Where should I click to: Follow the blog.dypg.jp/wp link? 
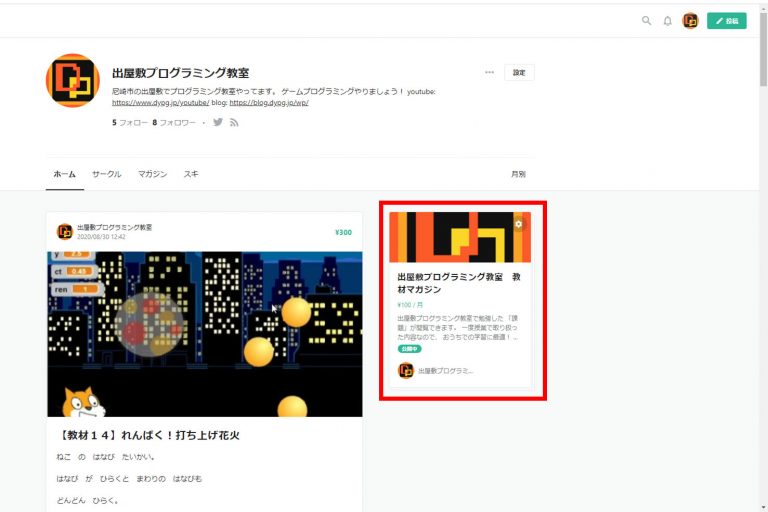[x=269, y=103]
